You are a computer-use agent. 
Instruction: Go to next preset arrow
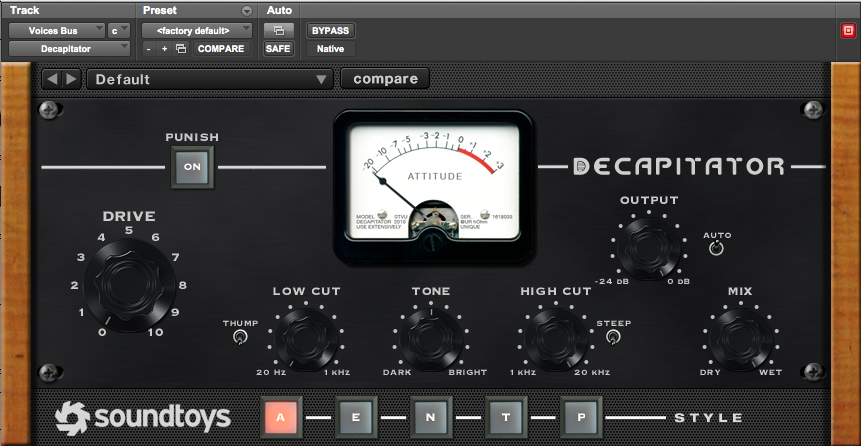71,79
